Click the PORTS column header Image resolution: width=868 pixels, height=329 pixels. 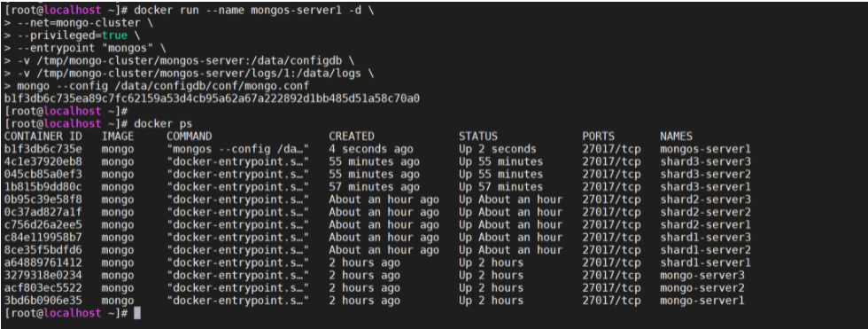599,137
